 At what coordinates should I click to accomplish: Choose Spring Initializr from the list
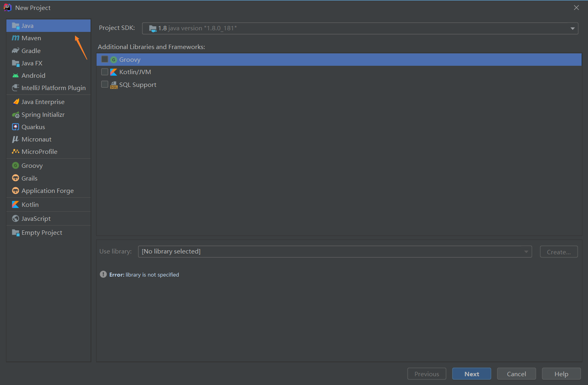49,115
